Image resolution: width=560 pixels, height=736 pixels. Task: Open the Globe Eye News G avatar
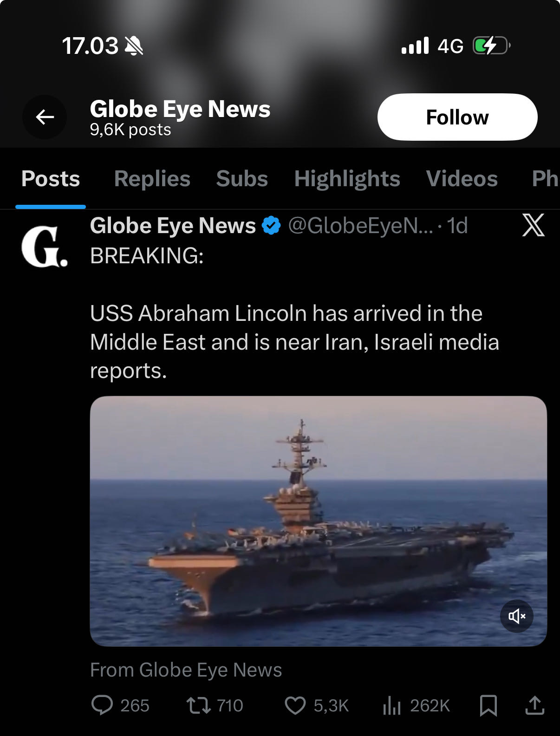pyautogui.click(x=45, y=247)
